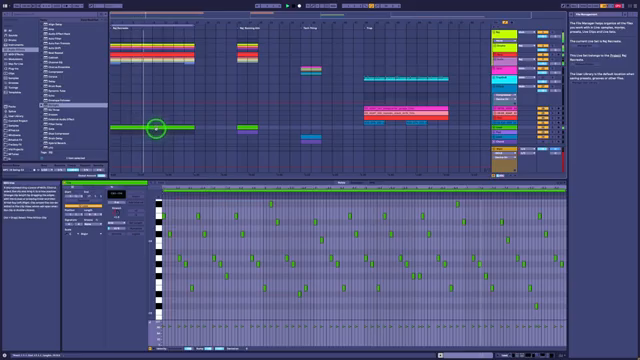The height and width of the screenshot is (360, 640).
Task: Select Auto Filter device in browser
Action: tap(55, 39)
